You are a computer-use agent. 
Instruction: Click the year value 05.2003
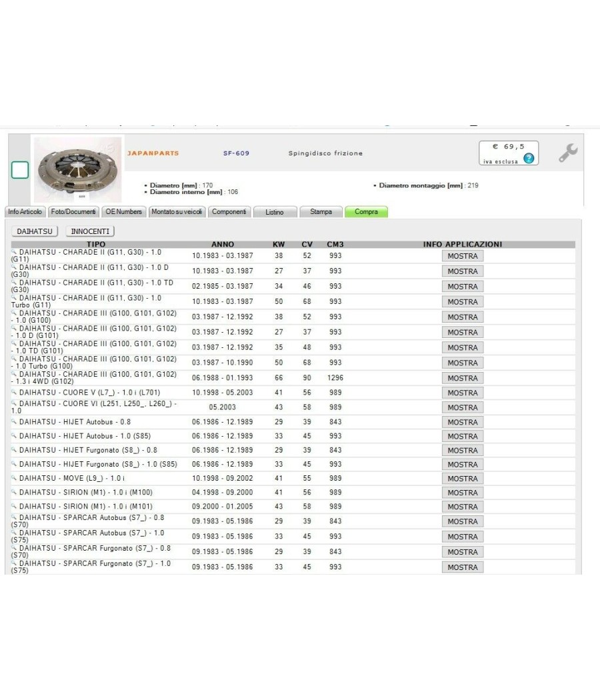(222, 407)
